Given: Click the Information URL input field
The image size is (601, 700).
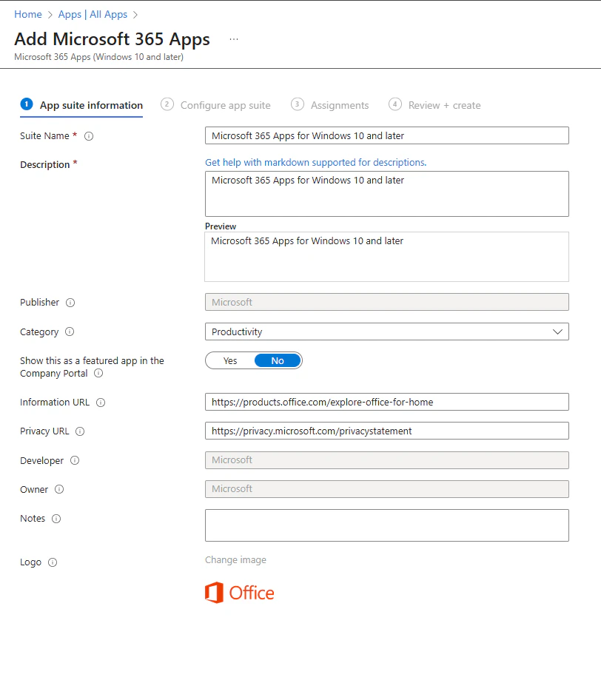Looking at the screenshot, I should coord(386,402).
